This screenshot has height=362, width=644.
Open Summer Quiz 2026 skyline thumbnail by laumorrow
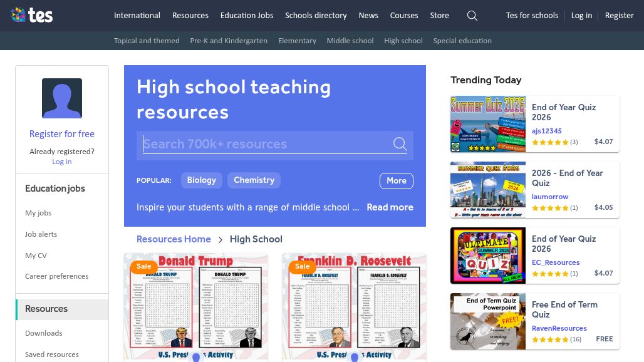488,190
